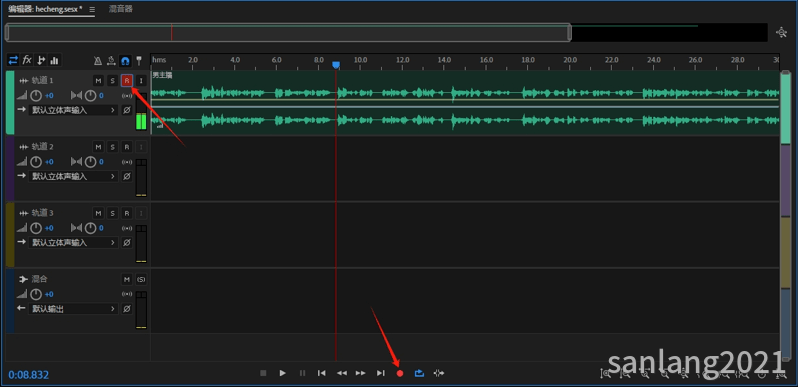
Task: Mute 轨道 1 with its M button
Action: (x=98, y=80)
